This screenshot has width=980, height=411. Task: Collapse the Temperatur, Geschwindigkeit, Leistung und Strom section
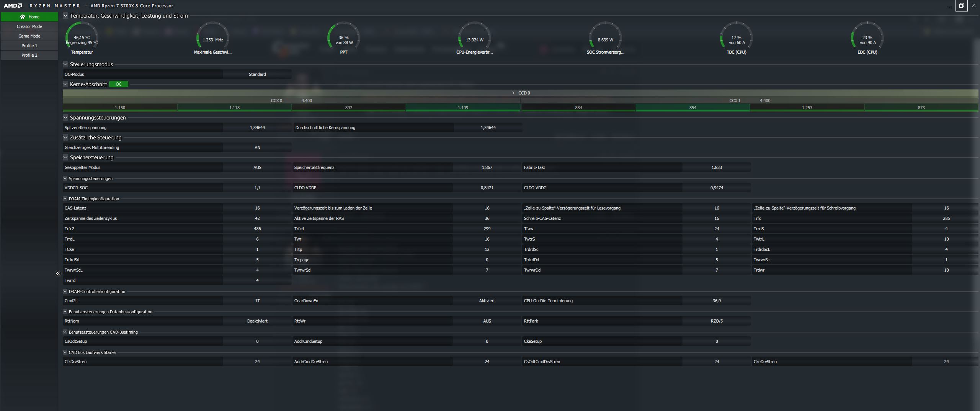(65, 16)
